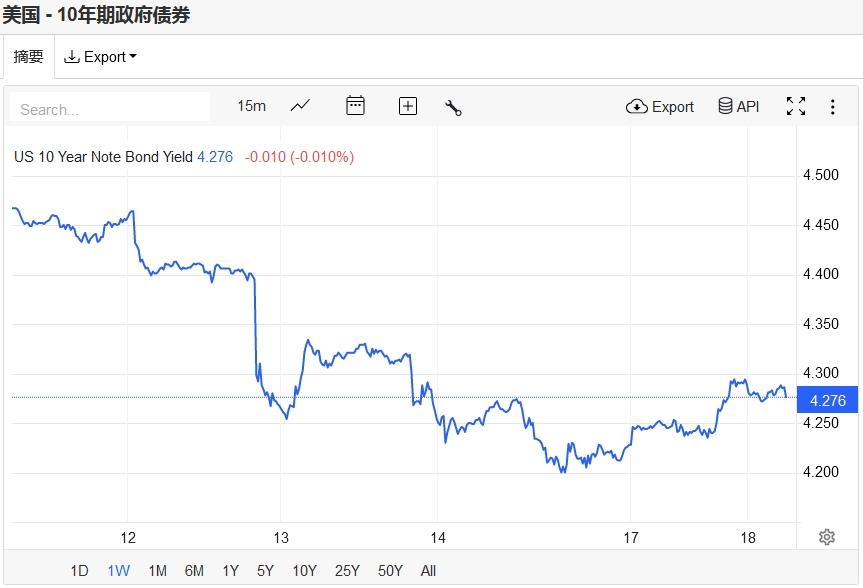The height and width of the screenshot is (588, 863).
Task: Open the calendar date range picker
Action: (x=355, y=106)
